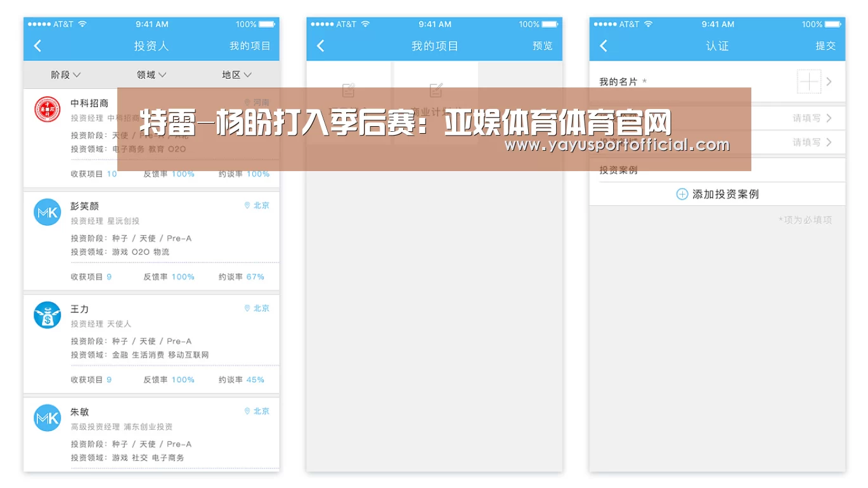The height and width of the screenshot is (488, 868).
Task: Tap location pin in 彭笑颜's card
Action: [247, 205]
